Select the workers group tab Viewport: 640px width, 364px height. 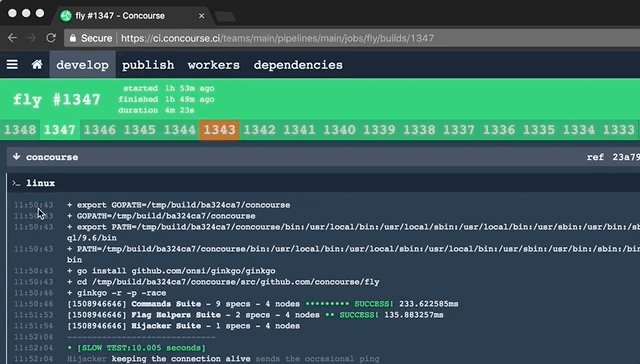click(x=213, y=64)
